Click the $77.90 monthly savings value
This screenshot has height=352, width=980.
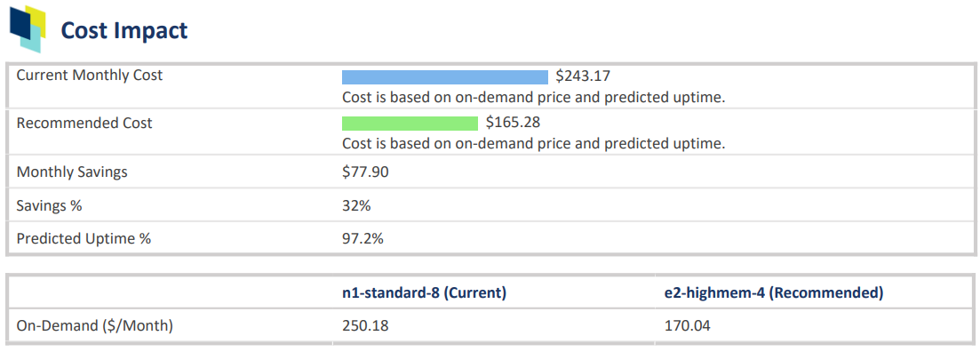pyautogui.click(x=366, y=172)
